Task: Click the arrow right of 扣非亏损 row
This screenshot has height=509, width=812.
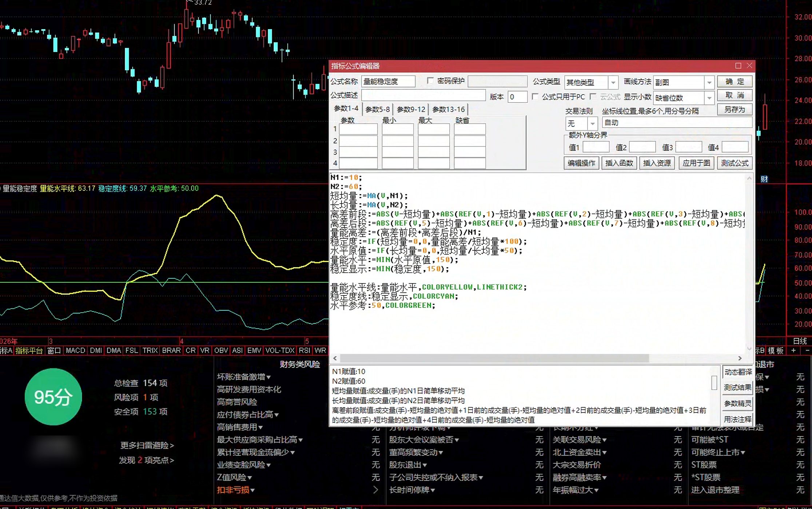Action: pyautogui.click(x=376, y=490)
